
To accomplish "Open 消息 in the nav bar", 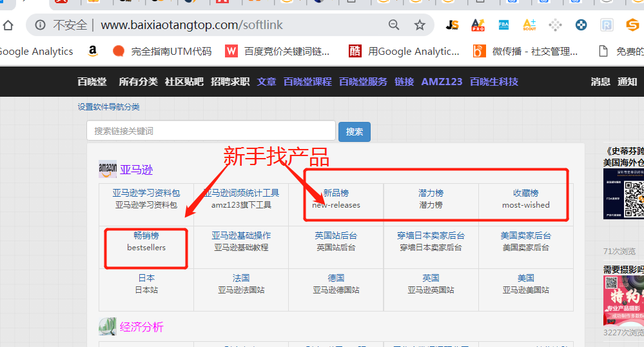I will click(600, 82).
